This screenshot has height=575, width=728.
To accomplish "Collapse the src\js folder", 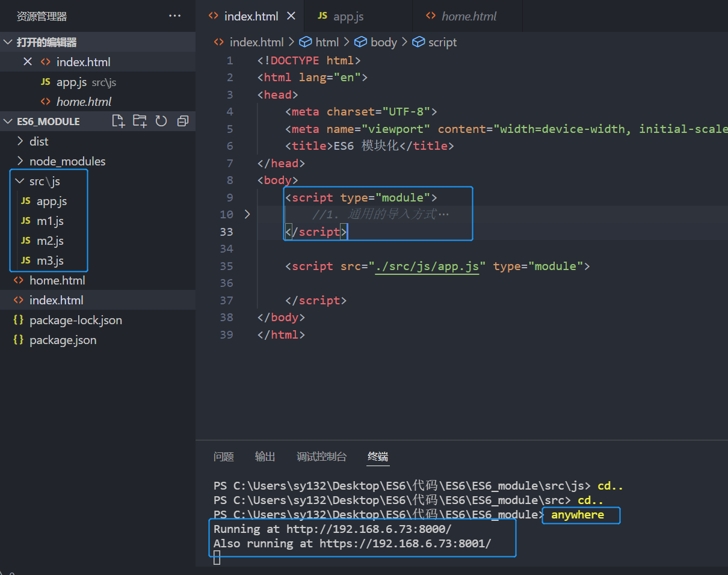I will coord(20,180).
